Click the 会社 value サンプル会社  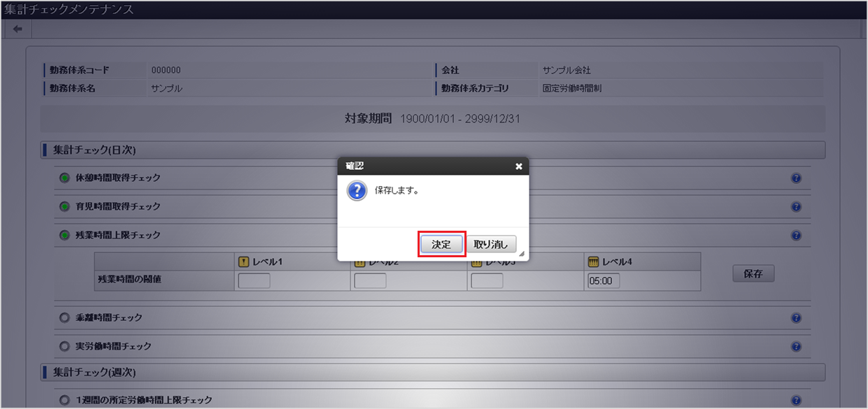coord(567,71)
